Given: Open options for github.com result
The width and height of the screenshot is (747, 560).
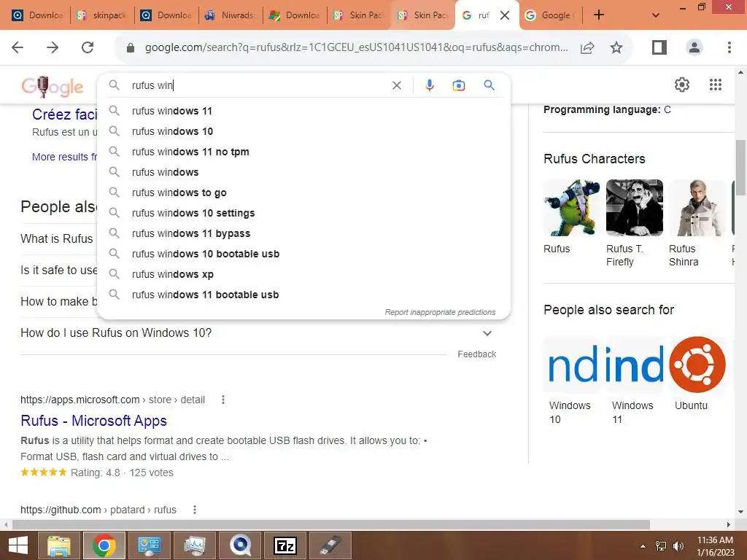Looking at the screenshot, I should tap(194, 510).
